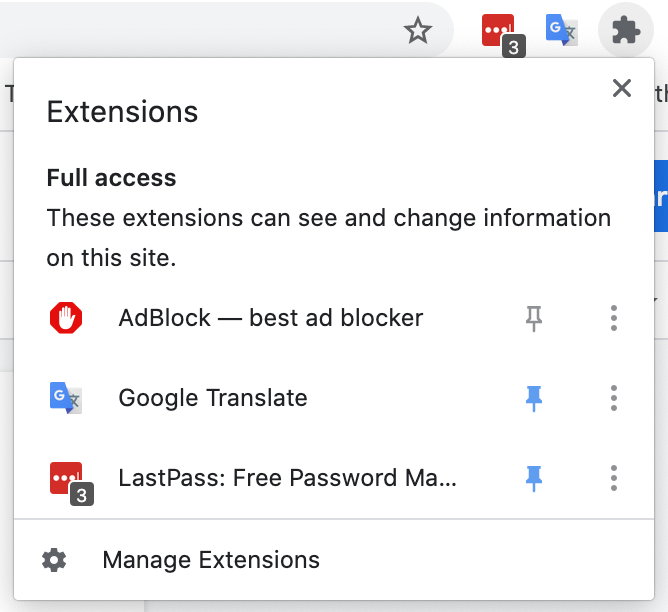Viewport: 668px width, 612px height.
Task: Unpin LastPass from the toolbar
Action: tap(533, 478)
